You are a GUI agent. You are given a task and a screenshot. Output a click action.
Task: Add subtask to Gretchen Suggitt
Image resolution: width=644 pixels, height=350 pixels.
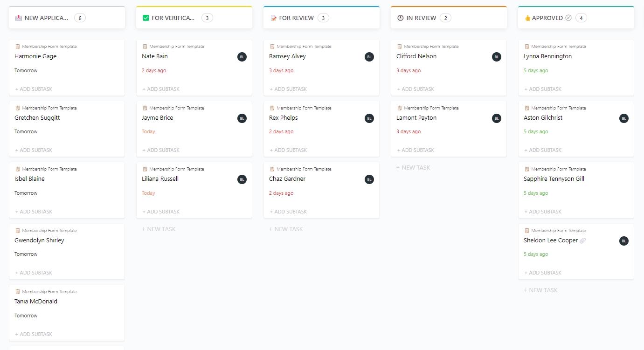coord(34,150)
